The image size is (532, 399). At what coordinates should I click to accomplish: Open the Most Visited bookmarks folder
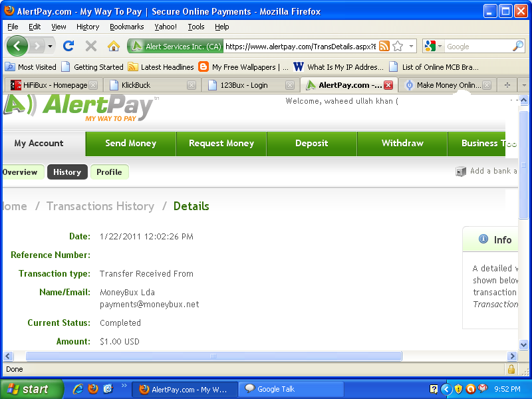point(31,67)
